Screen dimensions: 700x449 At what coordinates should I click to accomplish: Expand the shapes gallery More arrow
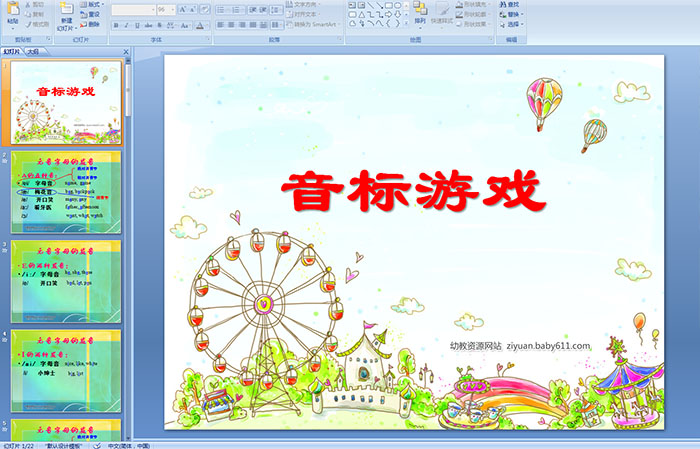click(x=406, y=23)
